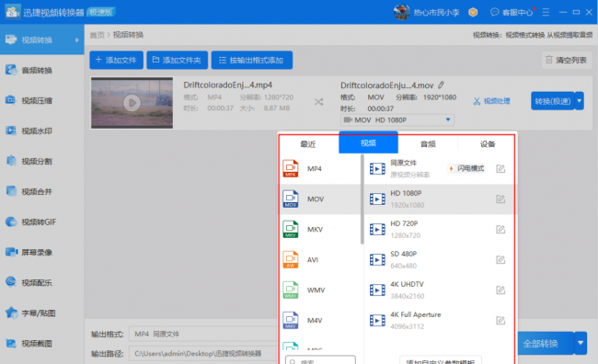The width and height of the screenshot is (598, 364).
Task: Expand the 视频转换 sidebar arrow
Action: pyautogui.click(x=77, y=40)
